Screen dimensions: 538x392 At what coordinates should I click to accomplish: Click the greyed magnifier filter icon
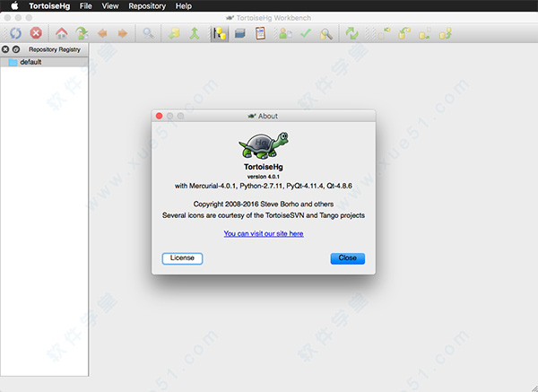149,33
